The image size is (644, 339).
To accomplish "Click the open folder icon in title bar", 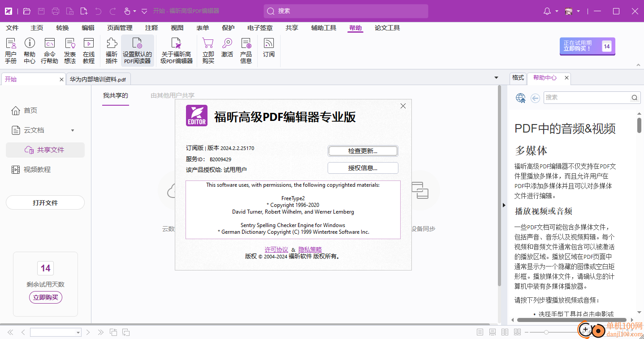I will tap(27, 11).
